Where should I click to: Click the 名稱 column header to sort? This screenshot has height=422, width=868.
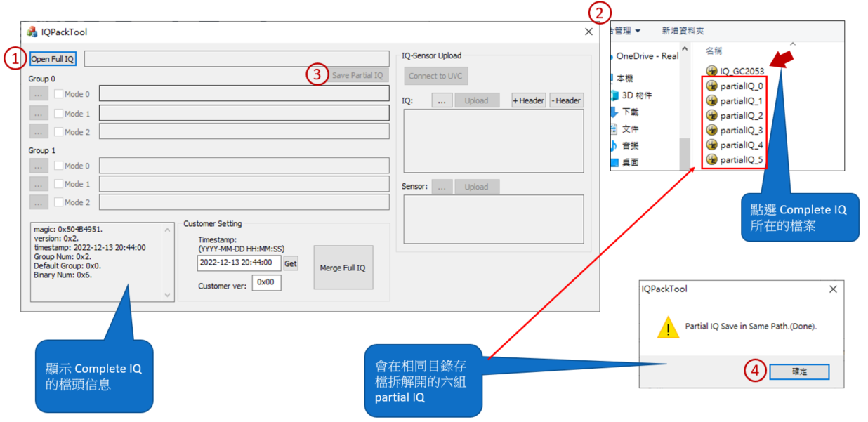pos(714,51)
